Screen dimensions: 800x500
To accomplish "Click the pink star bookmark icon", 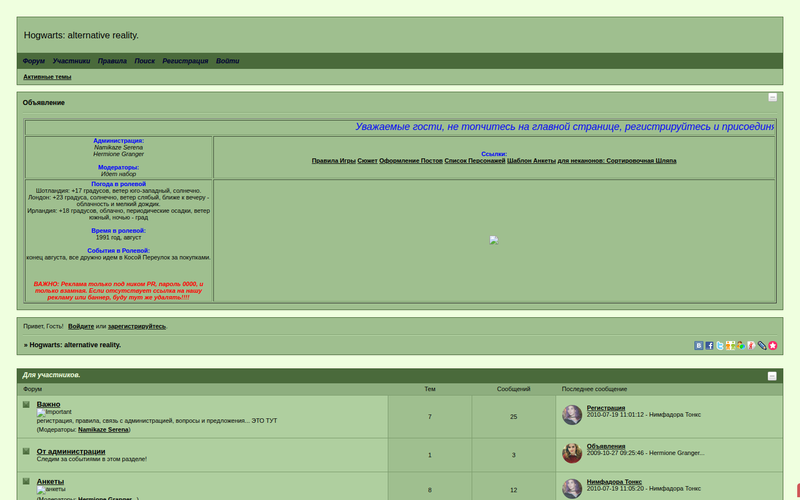I will [x=773, y=345].
